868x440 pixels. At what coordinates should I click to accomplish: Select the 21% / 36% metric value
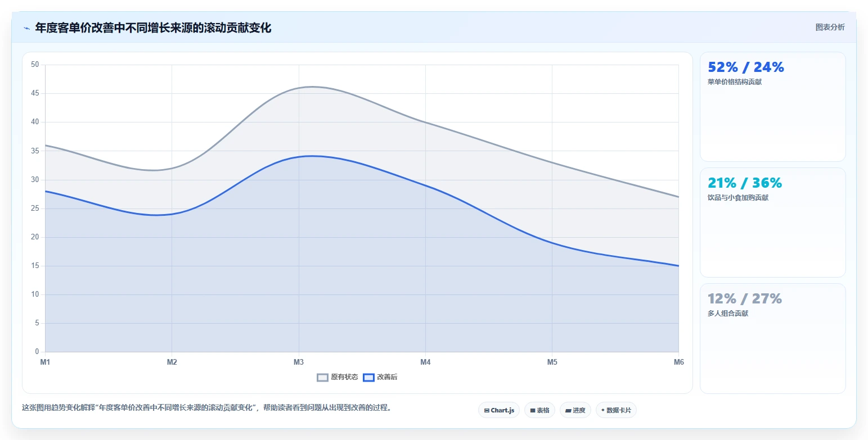(x=745, y=183)
